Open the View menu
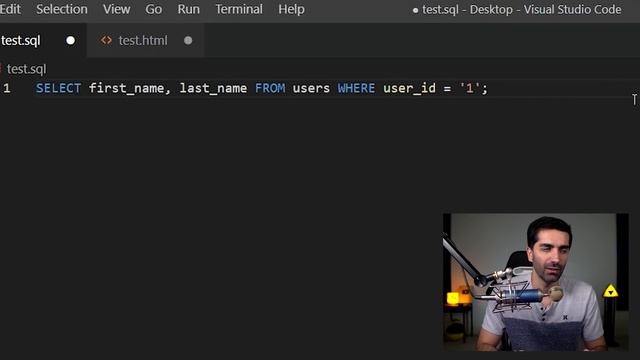Image resolution: width=640 pixels, height=360 pixels. pos(116,9)
